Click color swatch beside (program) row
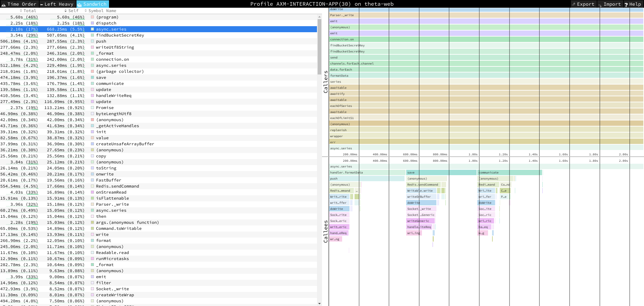Screen dimensions: 644x306 click(93, 17)
